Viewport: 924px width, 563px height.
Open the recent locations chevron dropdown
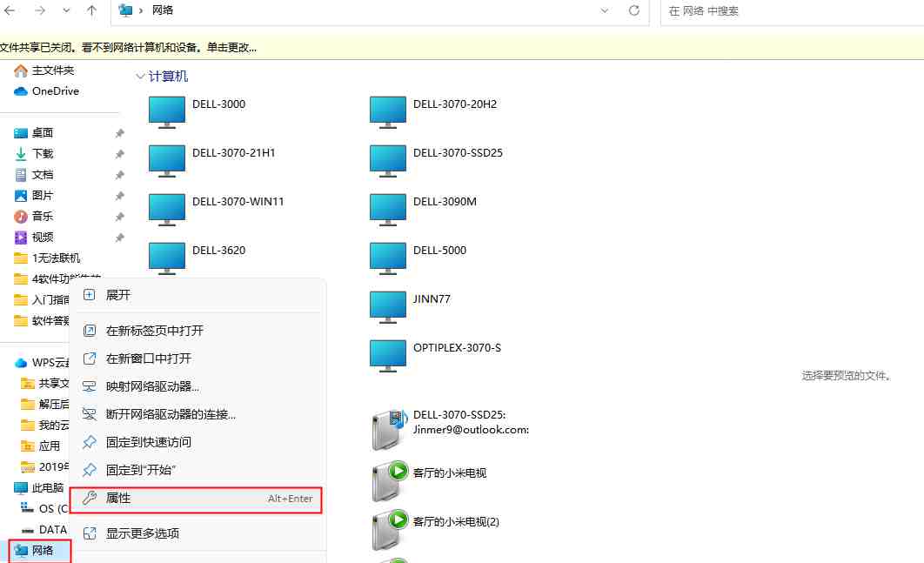click(67, 10)
